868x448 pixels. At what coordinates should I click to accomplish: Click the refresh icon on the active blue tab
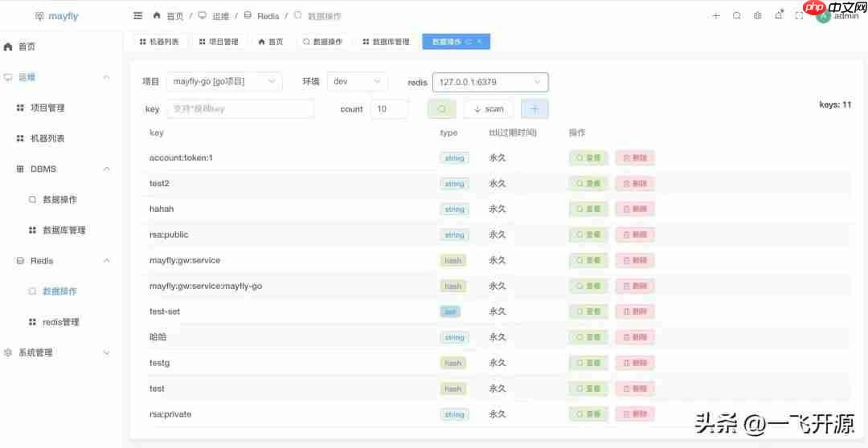click(469, 42)
